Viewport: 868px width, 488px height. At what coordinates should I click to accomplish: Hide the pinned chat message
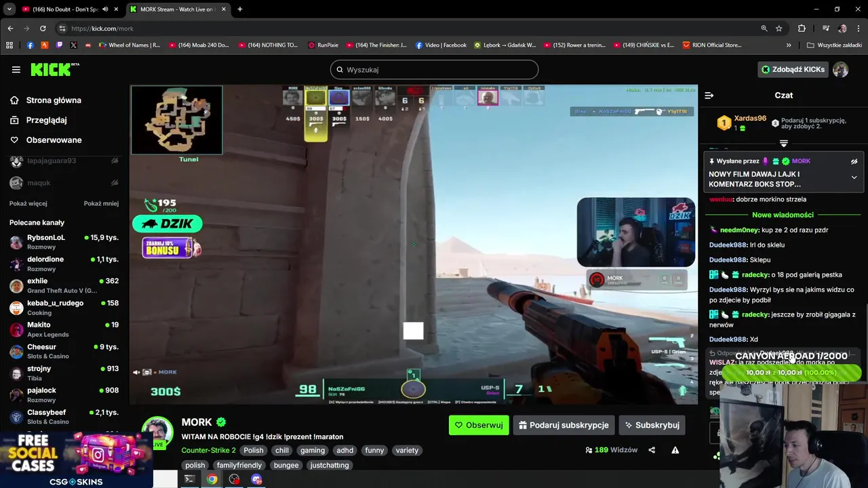854,161
